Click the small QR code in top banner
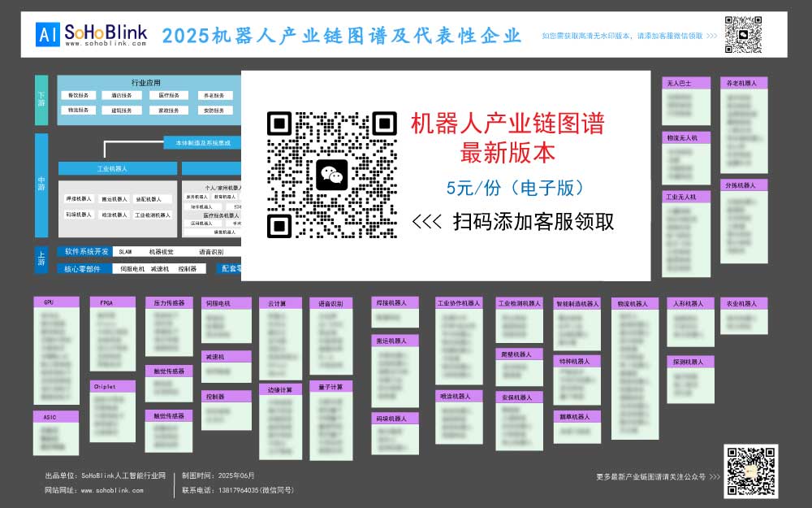This screenshot has height=508, width=812. 743,34
